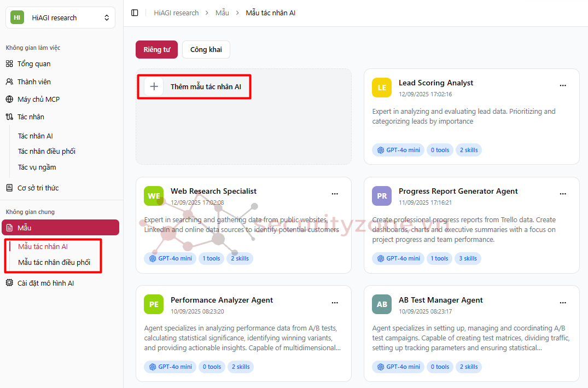Open Cài đặt mô hình AI settings
This screenshot has height=388, width=588.
45,283
